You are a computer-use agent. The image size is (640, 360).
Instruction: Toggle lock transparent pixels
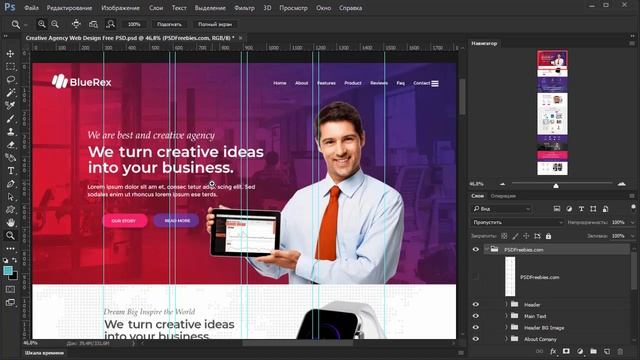tap(504, 236)
